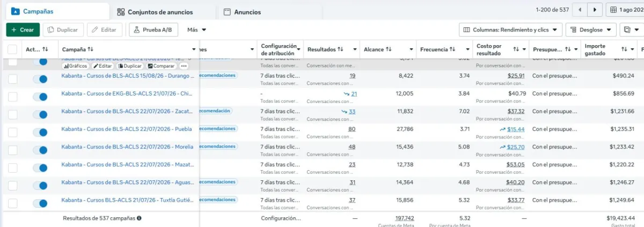Open Kabanta BLS-ACLS 15/08/26 Durango campaign
The height and width of the screenshot is (227, 644).
coord(128,76)
